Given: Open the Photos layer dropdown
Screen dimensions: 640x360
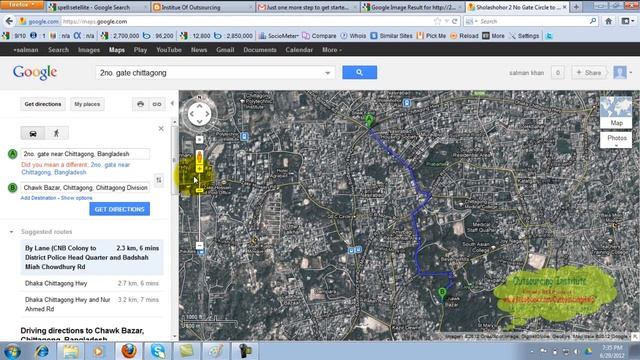Looking at the screenshot, I should 616,140.
